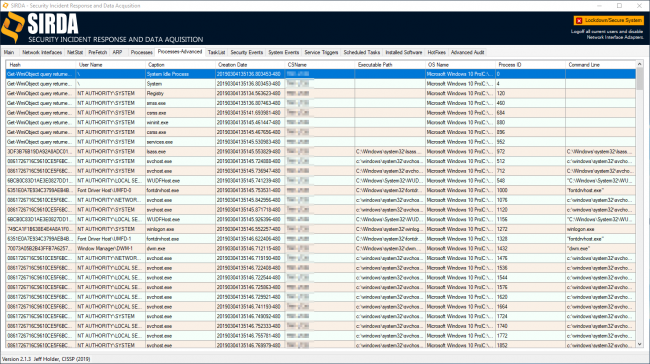Click hash cell starting with 70070A05B2B43FFB
This screenshot has height=364, width=650.
click(x=41, y=248)
